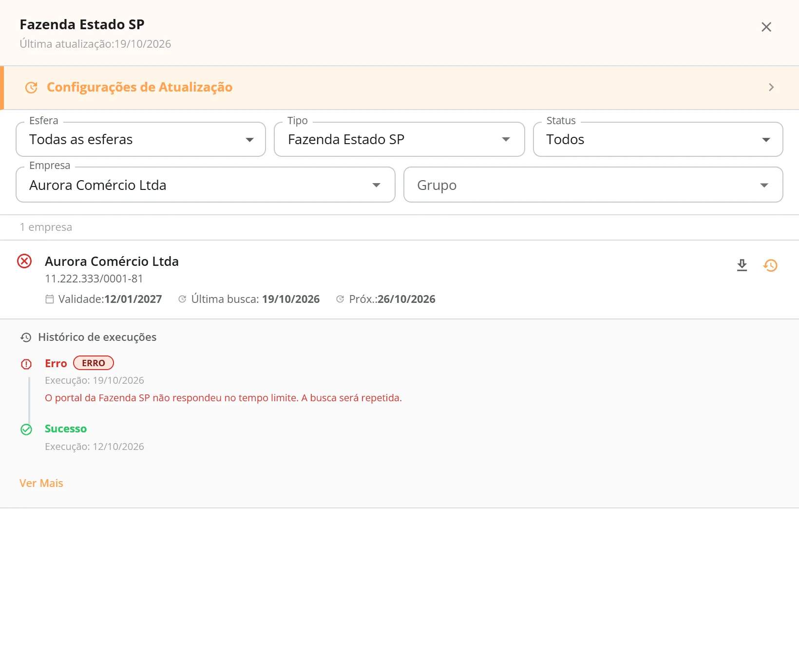This screenshot has width=799, height=672.
Task: Open the Tipo dropdown
Action: click(x=399, y=139)
